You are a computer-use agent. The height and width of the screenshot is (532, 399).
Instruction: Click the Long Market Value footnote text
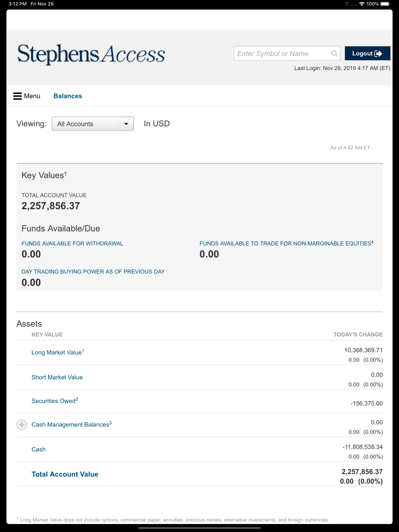(x=173, y=520)
